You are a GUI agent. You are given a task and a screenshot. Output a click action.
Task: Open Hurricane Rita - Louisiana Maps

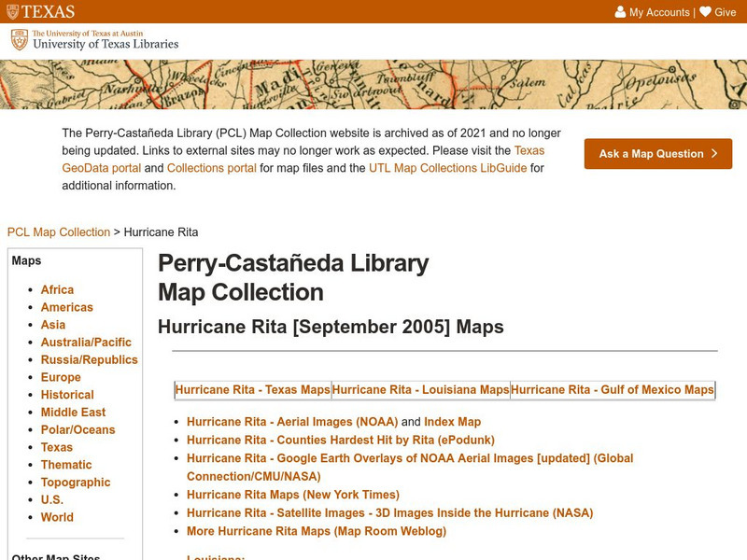420,391
